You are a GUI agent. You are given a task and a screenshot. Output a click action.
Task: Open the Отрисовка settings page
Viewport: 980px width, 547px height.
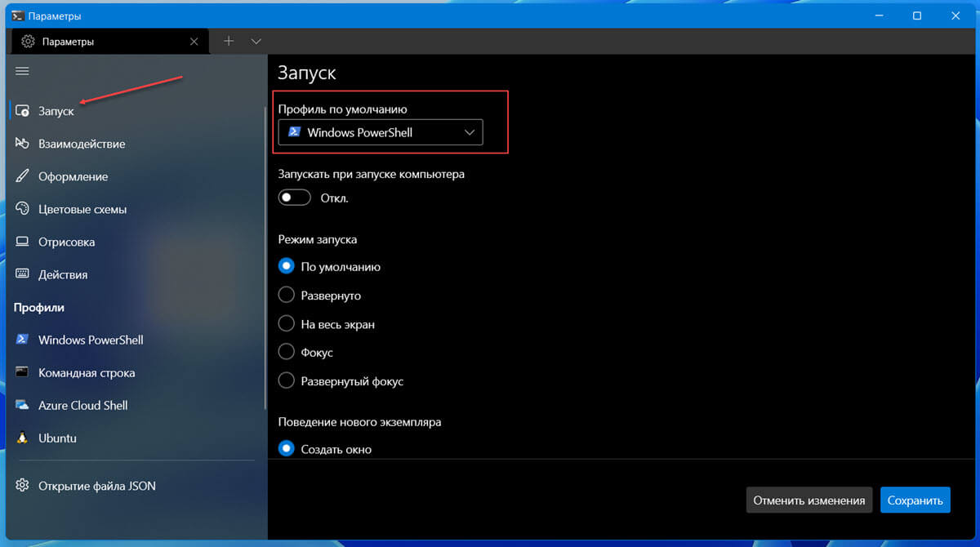(x=137, y=242)
